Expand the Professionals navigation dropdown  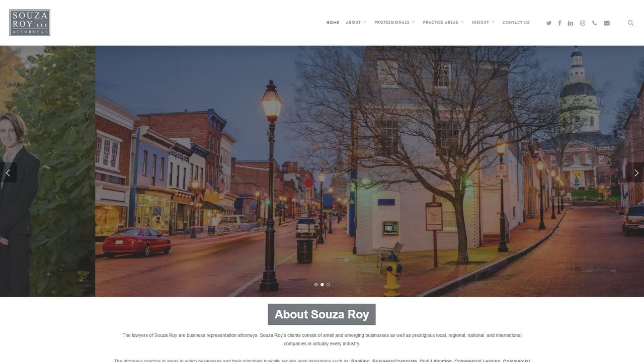click(x=394, y=23)
